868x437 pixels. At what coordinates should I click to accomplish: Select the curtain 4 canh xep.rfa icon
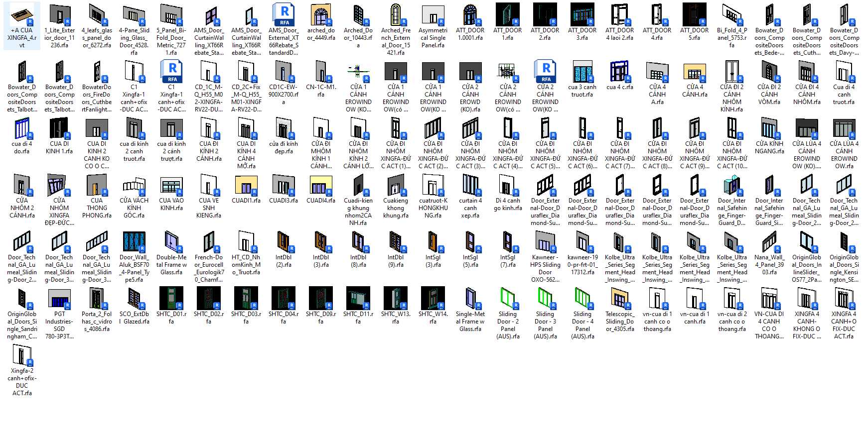click(470, 185)
